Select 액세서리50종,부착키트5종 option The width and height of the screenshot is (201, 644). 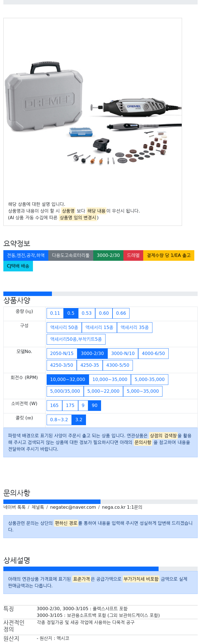pyautogui.click(x=76, y=339)
